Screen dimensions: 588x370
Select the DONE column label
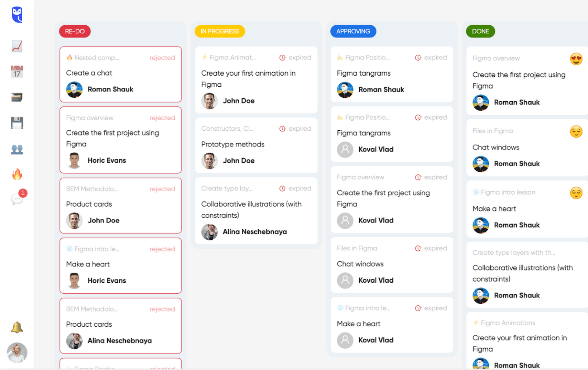(480, 31)
